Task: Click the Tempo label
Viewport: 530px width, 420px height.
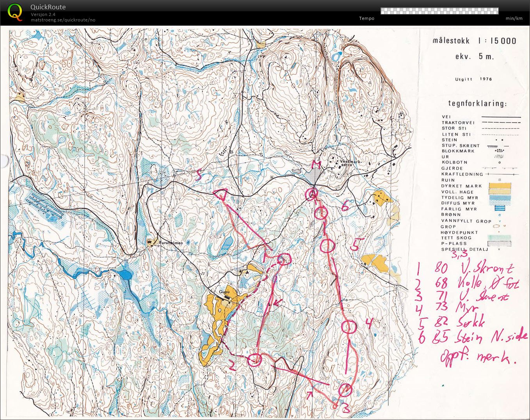Action: point(366,18)
